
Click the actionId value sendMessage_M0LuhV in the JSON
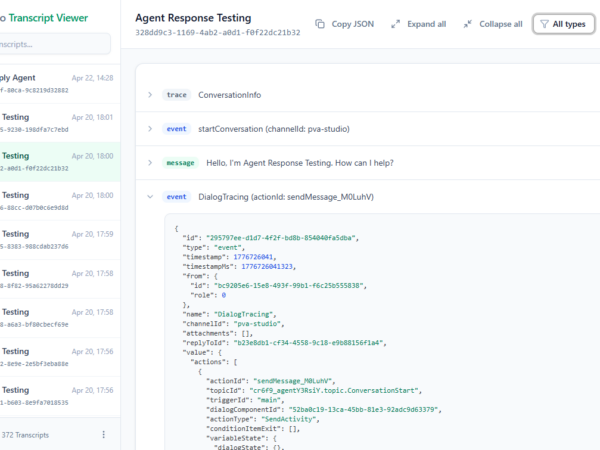coord(292,381)
